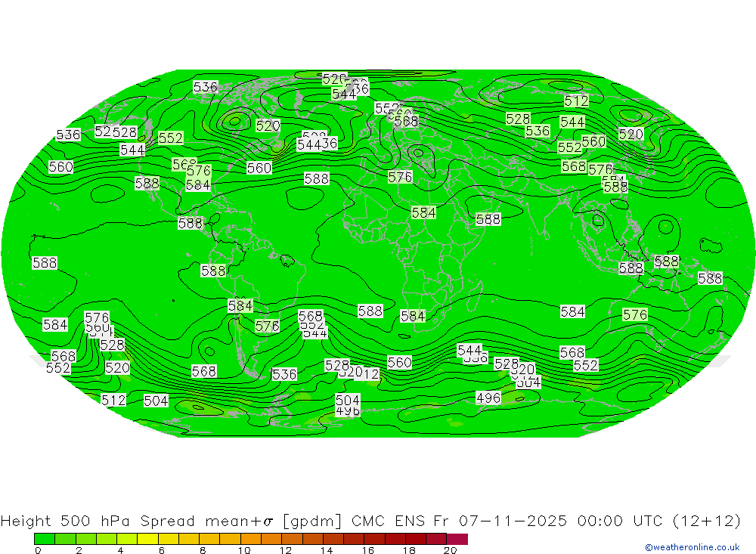This screenshot has height=554, width=756.
Task: Click the 584 label over Chile
Action: [x=240, y=305]
